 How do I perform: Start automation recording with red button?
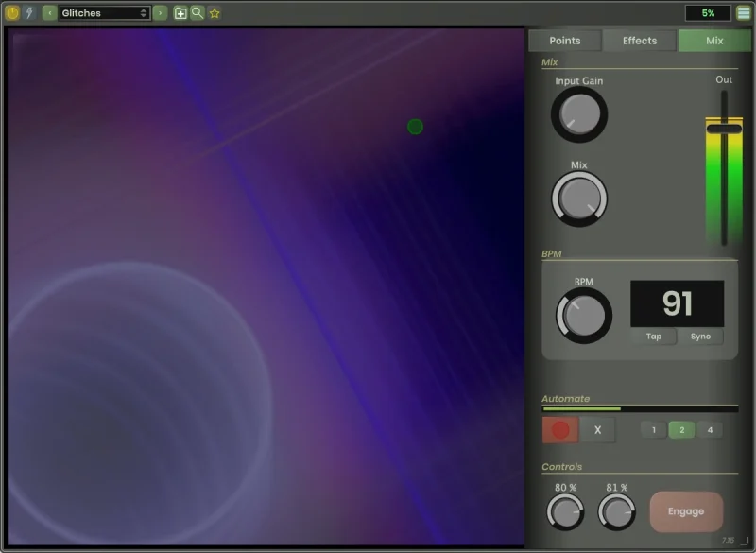click(x=560, y=430)
